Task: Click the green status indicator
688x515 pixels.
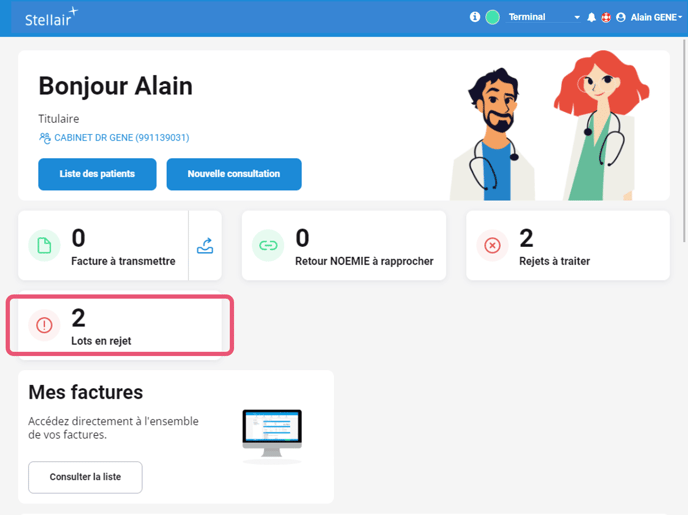Action: tap(492, 17)
